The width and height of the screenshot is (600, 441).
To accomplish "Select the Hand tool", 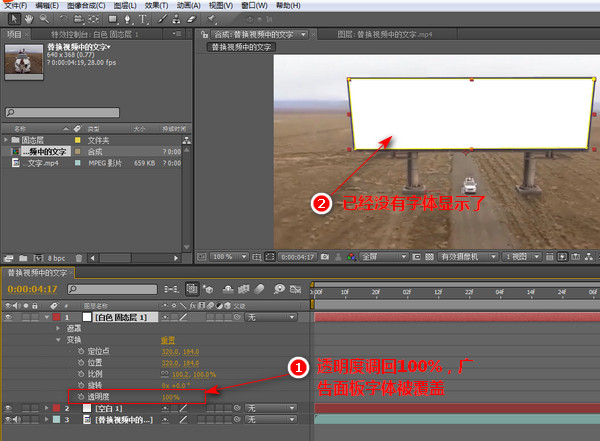I will [29, 19].
